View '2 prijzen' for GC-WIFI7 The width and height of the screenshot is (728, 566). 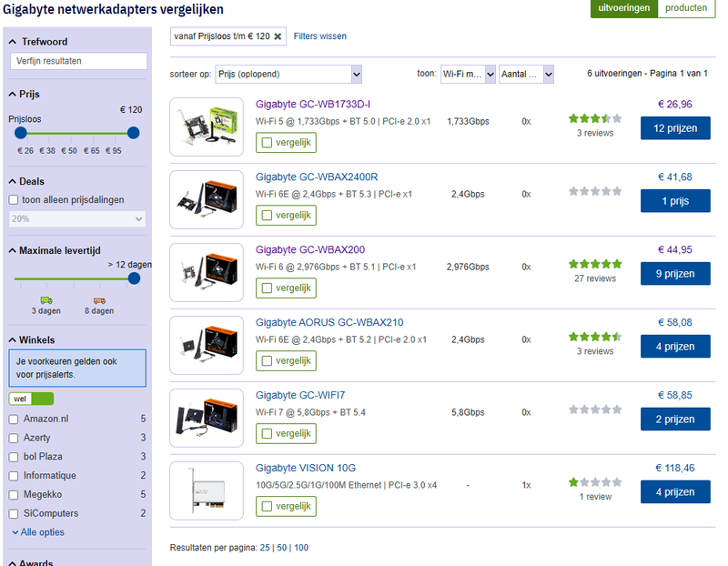tap(675, 419)
